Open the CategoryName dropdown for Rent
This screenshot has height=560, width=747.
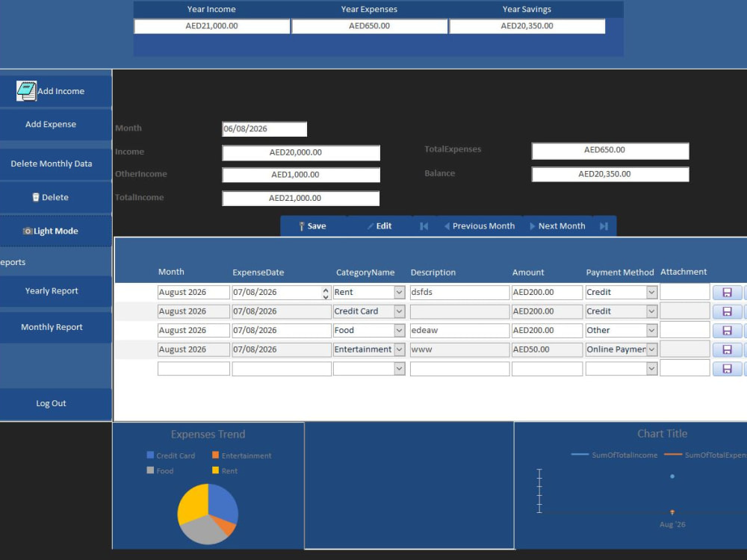pyautogui.click(x=399, y=293)
